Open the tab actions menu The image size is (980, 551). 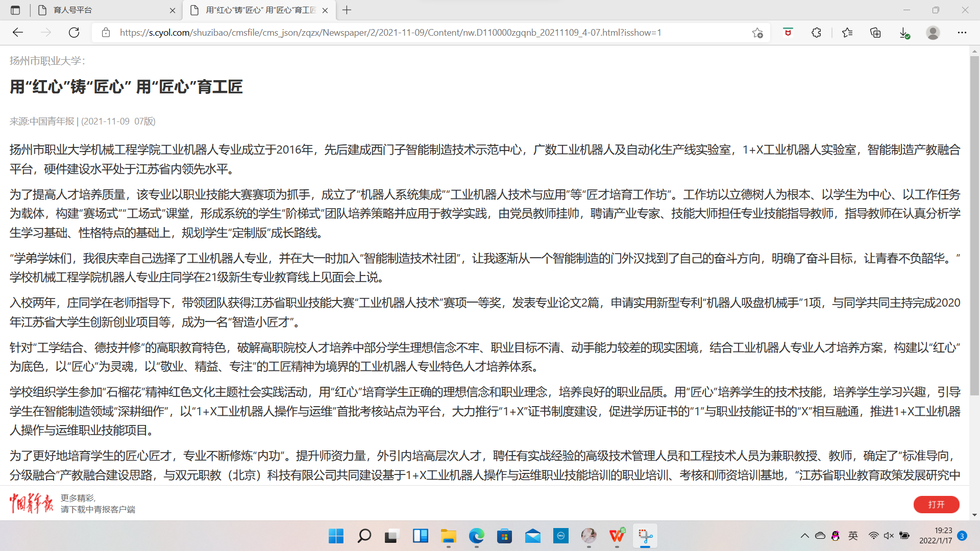click(15, 10)
